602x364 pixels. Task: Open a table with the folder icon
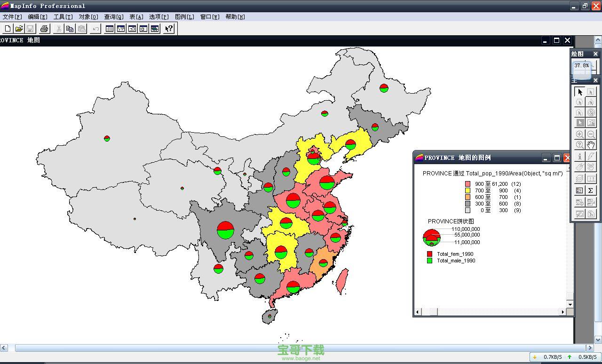click(x=18, y=28)
